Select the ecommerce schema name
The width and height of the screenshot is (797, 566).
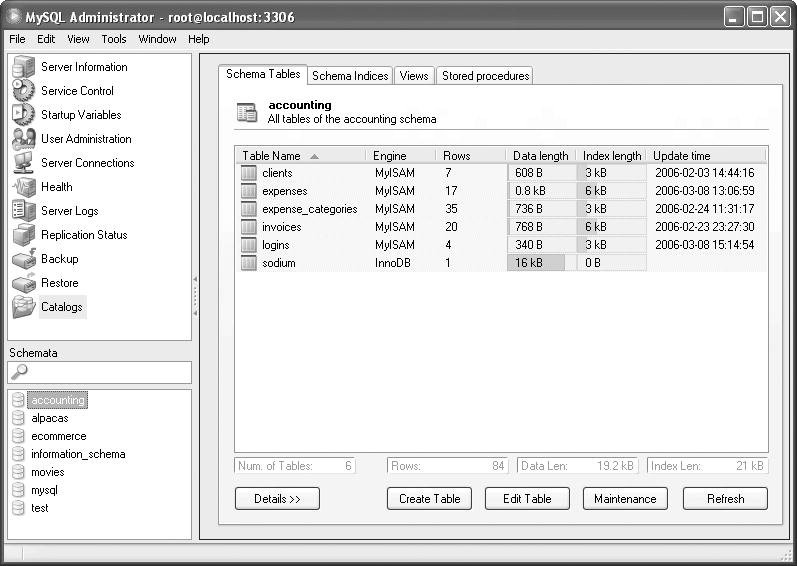59,436
